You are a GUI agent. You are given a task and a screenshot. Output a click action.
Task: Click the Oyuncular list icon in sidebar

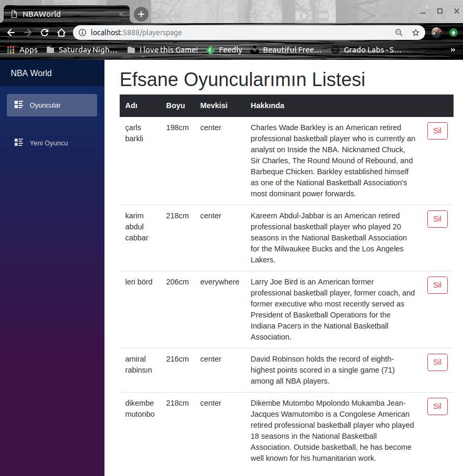pos(19,105)
